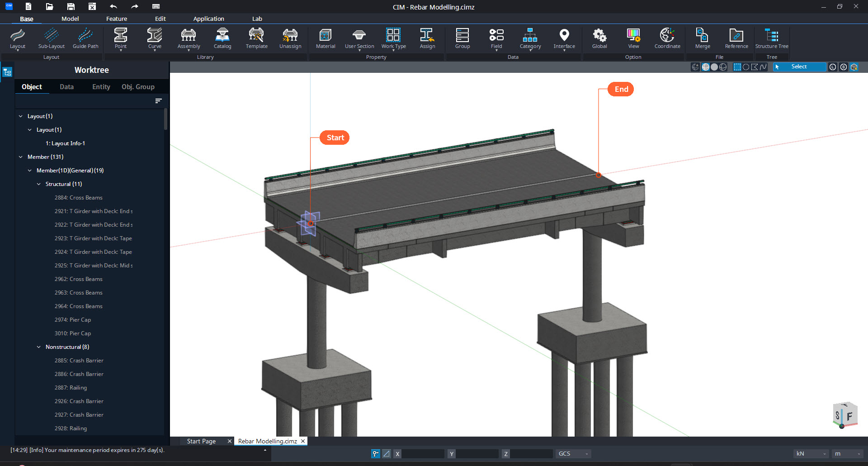The height and width of the screenshot is (466, 868).
Task: Select the Sub-Layout tool
Action: [52, 39]
